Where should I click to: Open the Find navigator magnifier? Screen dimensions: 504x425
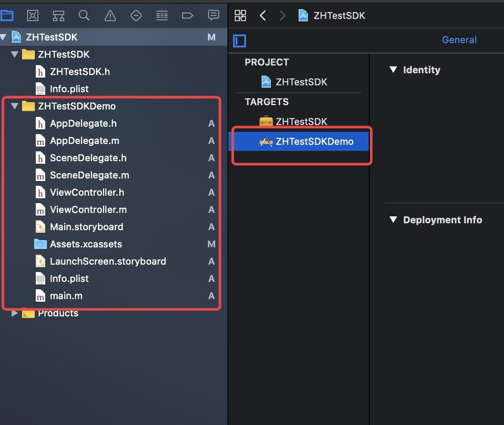pyautogui.click(x=84, y=15)
